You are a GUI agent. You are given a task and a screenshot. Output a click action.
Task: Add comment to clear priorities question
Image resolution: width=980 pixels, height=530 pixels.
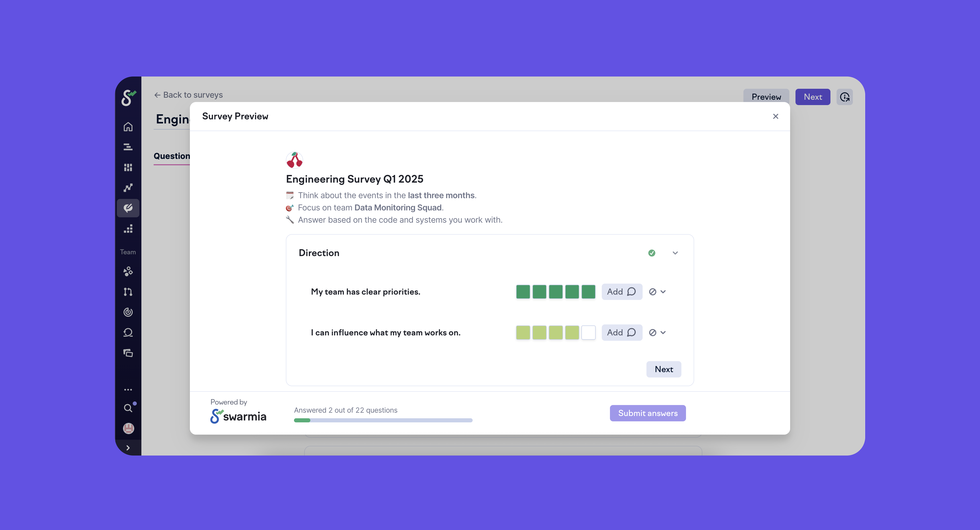622,292
